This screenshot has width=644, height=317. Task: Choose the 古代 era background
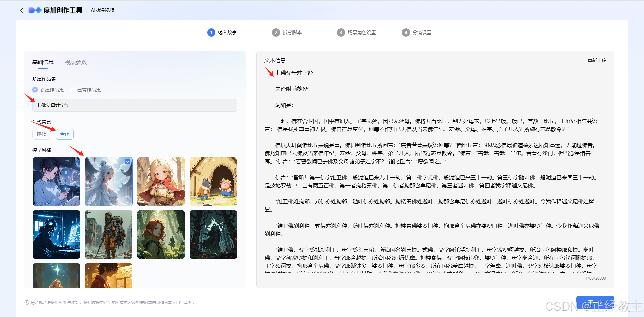click(65, 134)
